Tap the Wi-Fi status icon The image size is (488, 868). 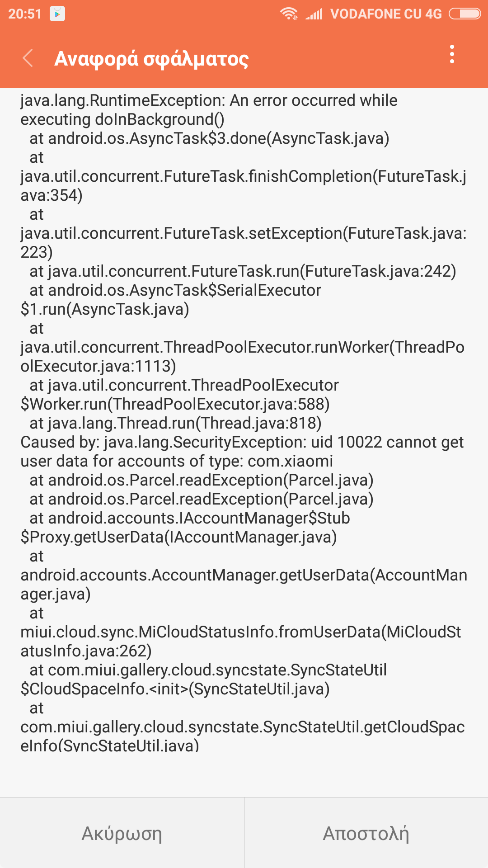(289, 14)
